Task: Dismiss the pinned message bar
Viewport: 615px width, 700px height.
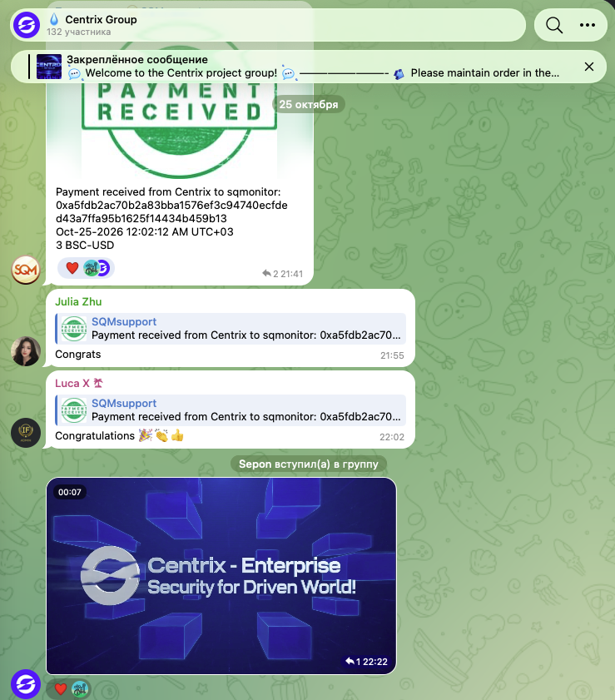Action: 589,67
